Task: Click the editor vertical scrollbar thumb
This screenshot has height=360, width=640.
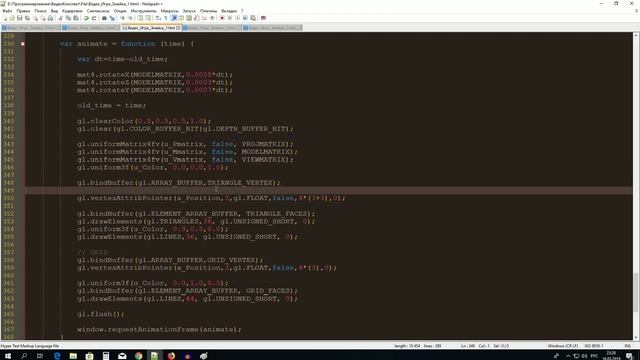Action: [636, 292]
